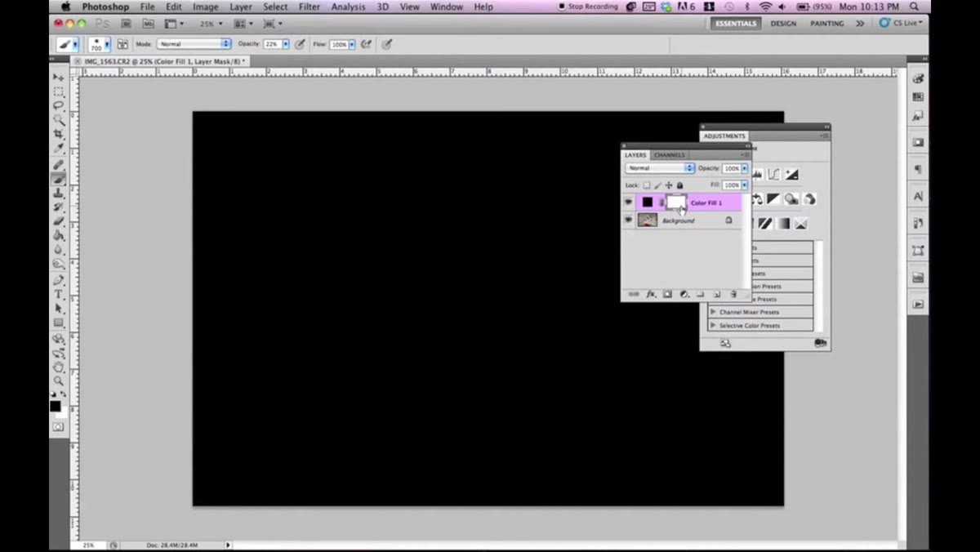
Task: Select the Blur tool
Action: tap(59, 249)
